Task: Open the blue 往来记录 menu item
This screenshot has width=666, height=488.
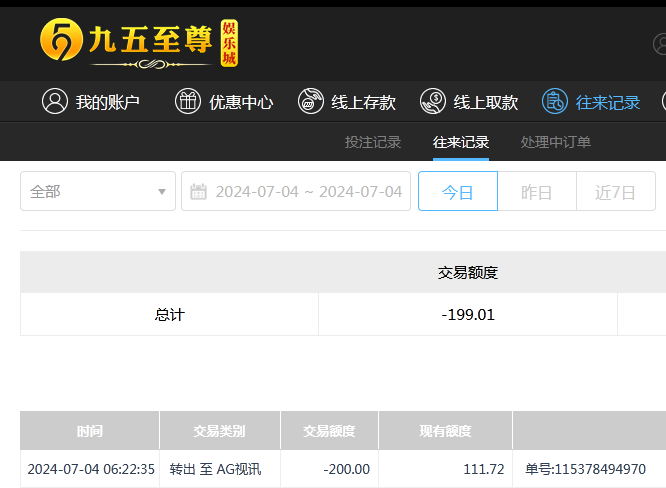Action: [591, 102]
